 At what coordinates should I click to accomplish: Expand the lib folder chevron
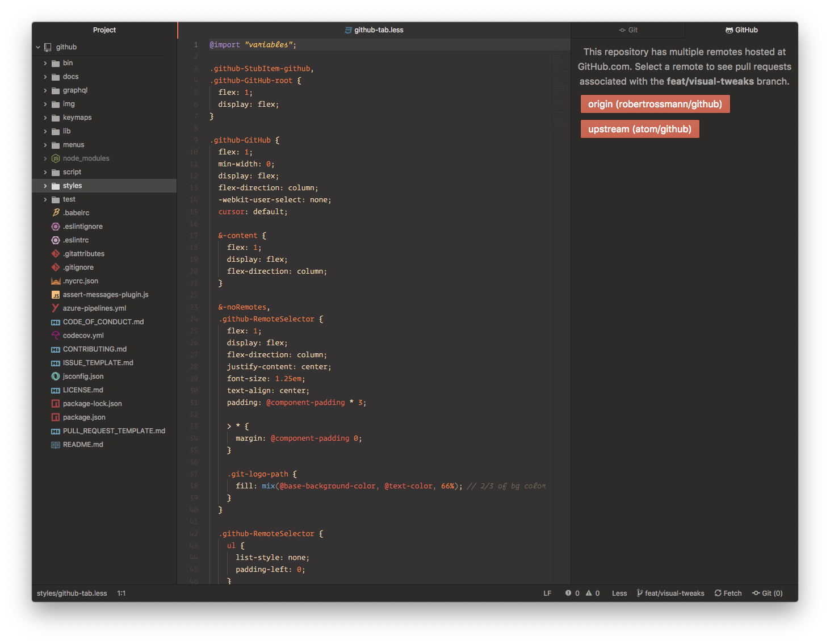pyautogui.click(x=45, y=131)
